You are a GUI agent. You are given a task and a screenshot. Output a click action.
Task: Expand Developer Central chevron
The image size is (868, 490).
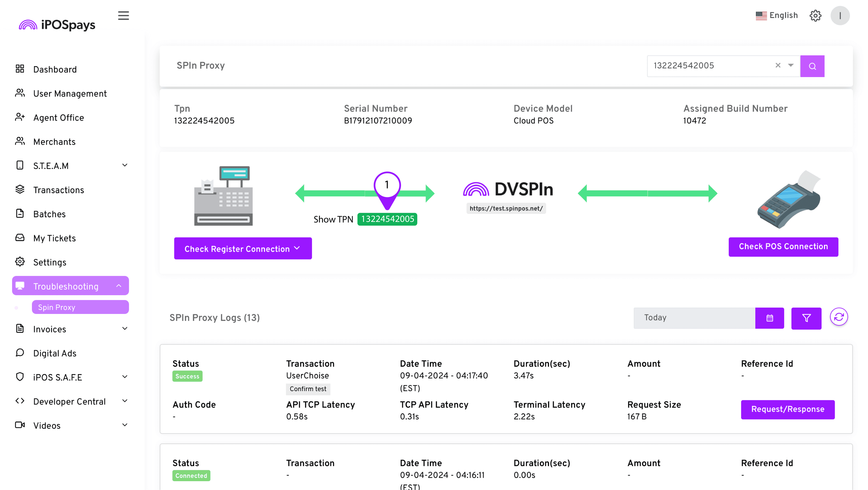click(x=125, y=401)
